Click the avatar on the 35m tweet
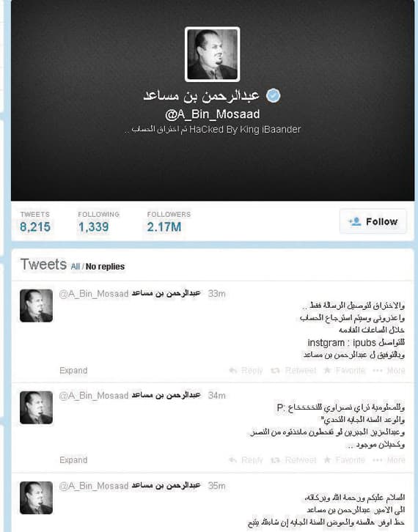The height and width of the screenshot is (532, 418). [x=37, y=498]
